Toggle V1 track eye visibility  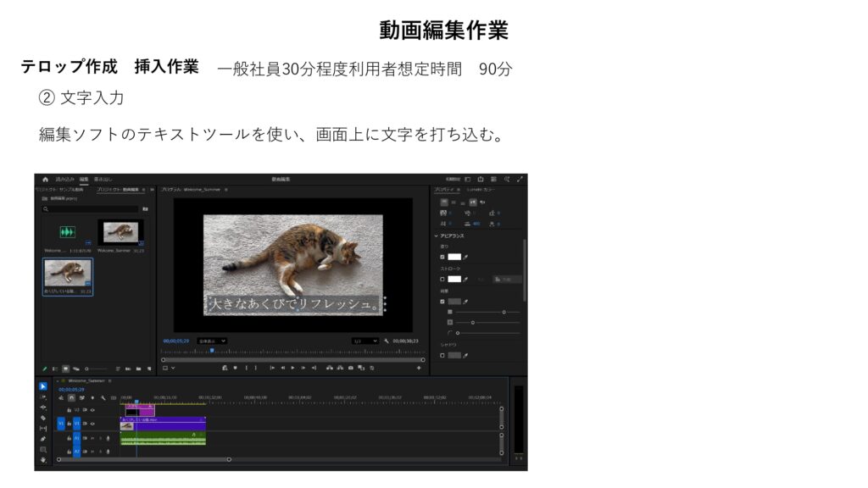tap(92, 424)
